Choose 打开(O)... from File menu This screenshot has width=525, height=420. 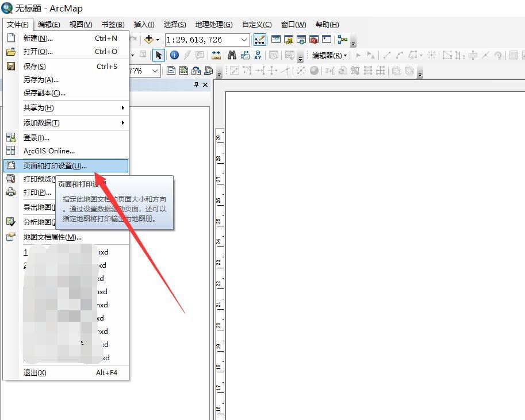(x=66, y=52)
